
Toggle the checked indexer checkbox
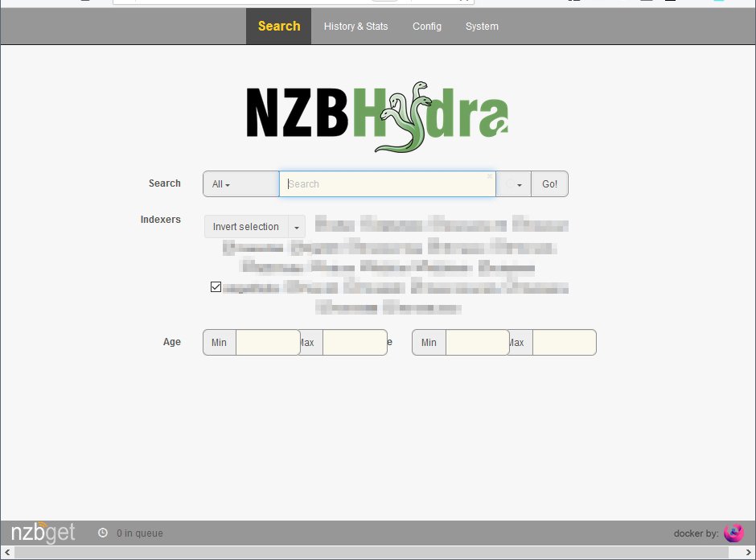point(216,287)
